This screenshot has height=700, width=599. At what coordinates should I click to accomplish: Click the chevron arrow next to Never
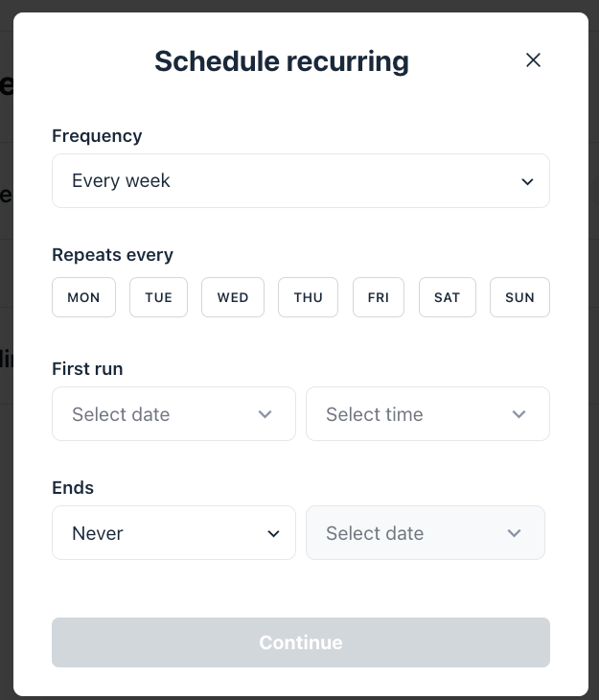coord(273,533)
